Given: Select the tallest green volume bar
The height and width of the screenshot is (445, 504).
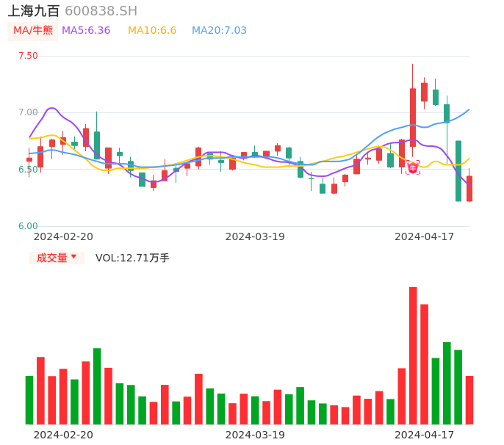Looking at the screenshot, I should point(447,383).
